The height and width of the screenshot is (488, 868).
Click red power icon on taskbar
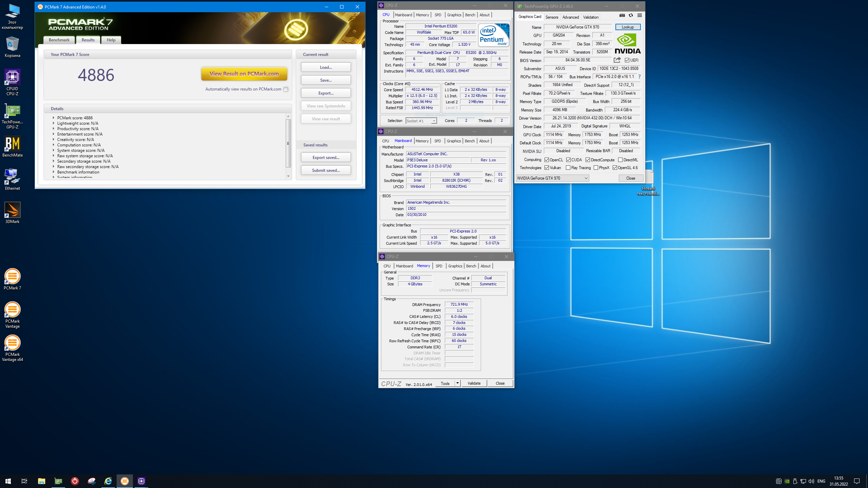75,481
